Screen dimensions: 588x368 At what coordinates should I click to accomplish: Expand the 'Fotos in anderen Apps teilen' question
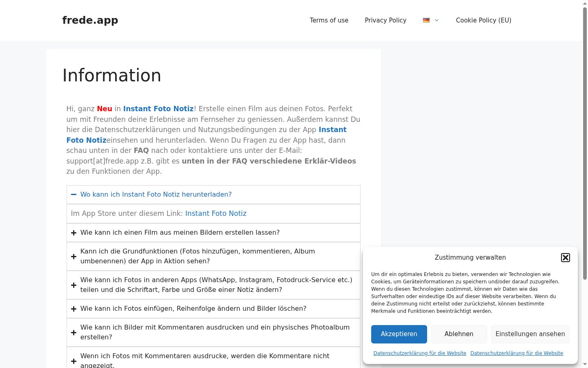[214, 285]
